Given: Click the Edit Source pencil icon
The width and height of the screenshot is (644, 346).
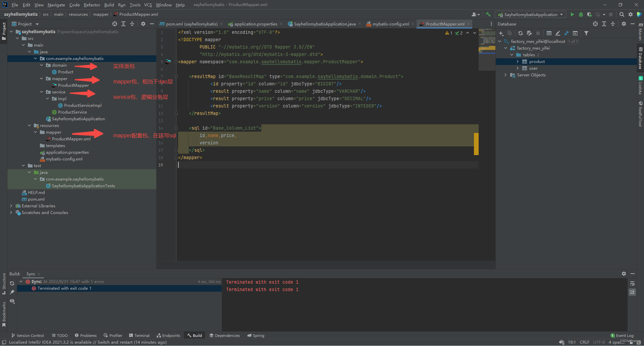Looking at the screenshot, I should click(558, 33).
